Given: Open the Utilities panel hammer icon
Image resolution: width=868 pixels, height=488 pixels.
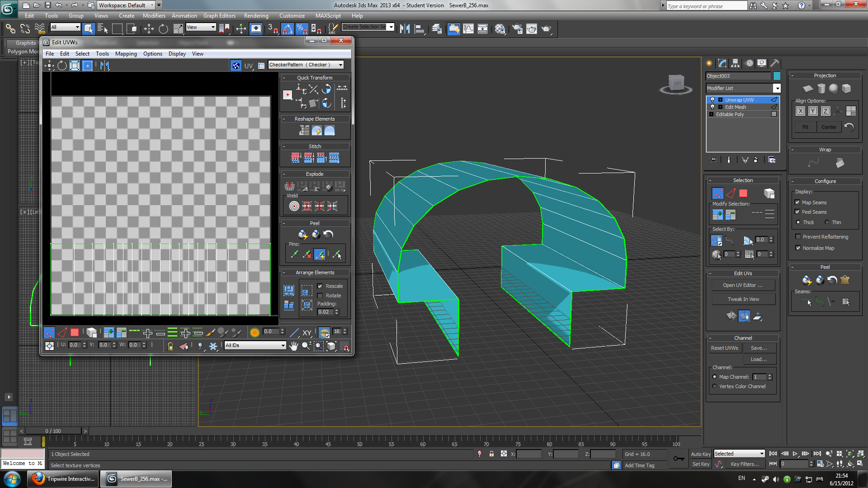Looking at the screenshot, I should [774, 63].
